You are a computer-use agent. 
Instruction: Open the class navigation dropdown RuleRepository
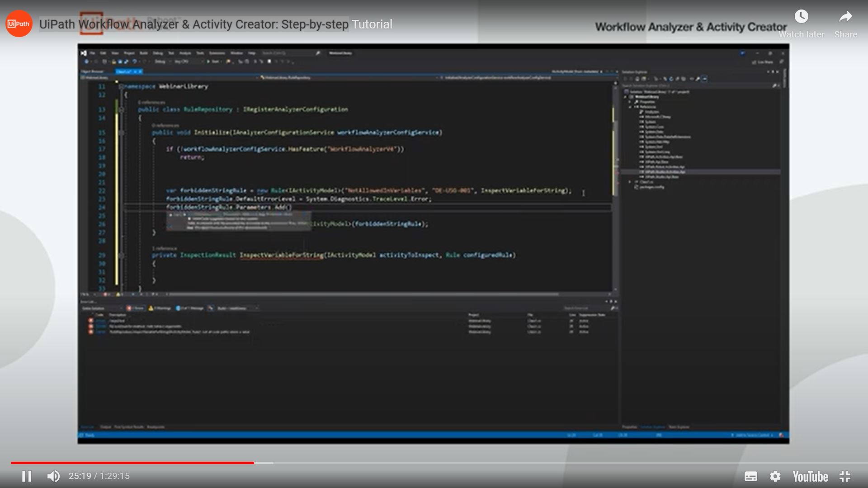[348, 78]
